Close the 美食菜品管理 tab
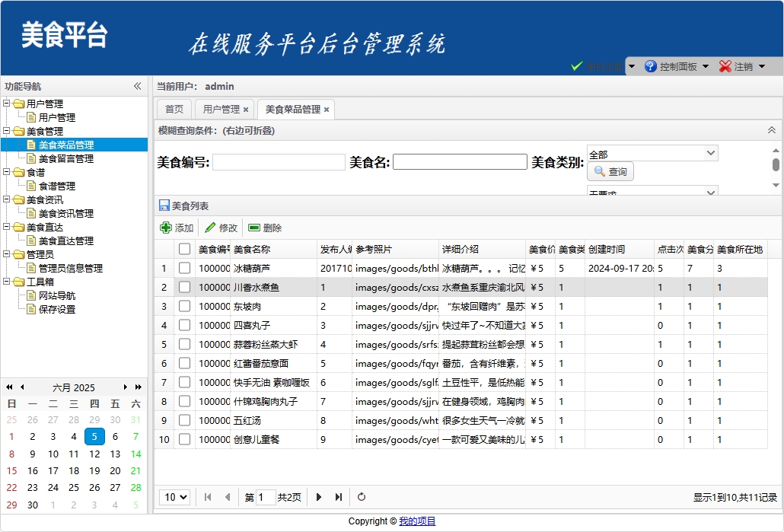This screenshot has height=532, width=784. click(327, 110)
